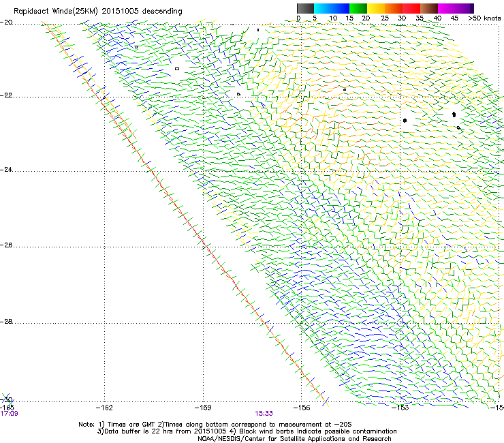This screenshot has height=443, width=504.
Task: Click the '-24' latitude axis label
Action: click(x=6, y=170)
